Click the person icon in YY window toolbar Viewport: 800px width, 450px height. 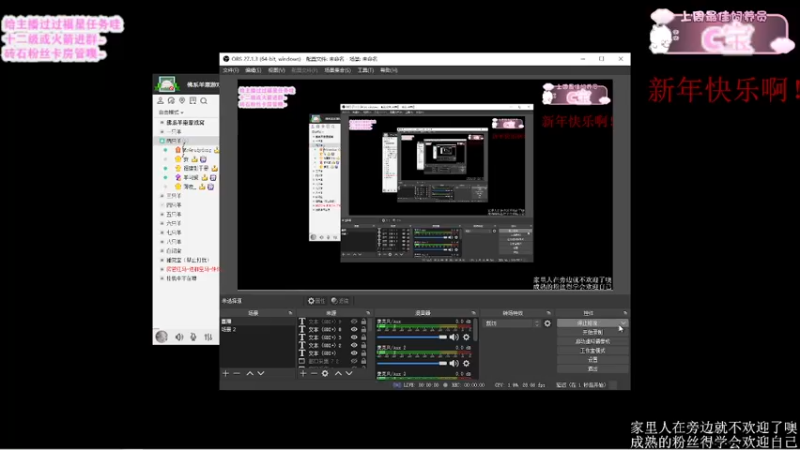click(161, 101)
